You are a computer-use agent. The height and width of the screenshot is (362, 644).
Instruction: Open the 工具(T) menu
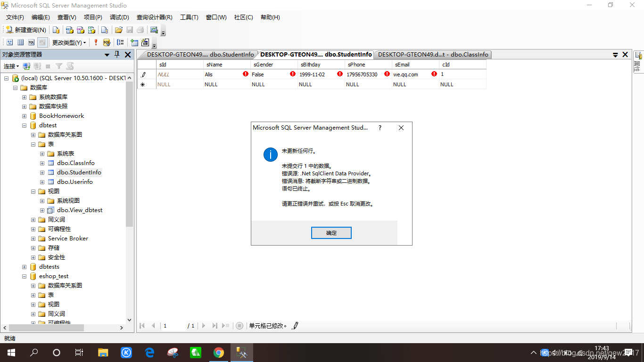[189, 17]
